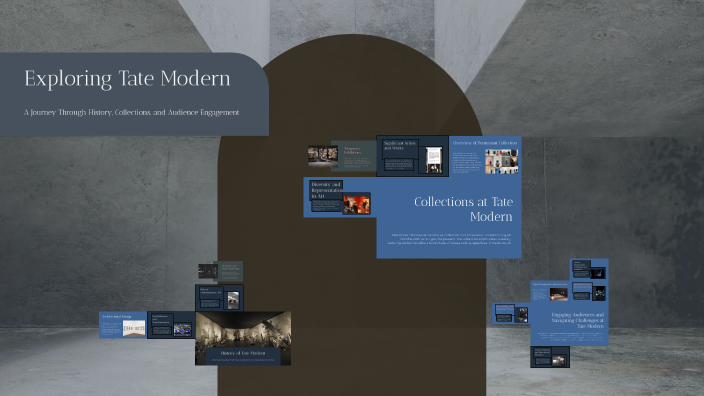
Task: Click the body text box under Significant Artists and Works
Action: (x=399, y=165)
